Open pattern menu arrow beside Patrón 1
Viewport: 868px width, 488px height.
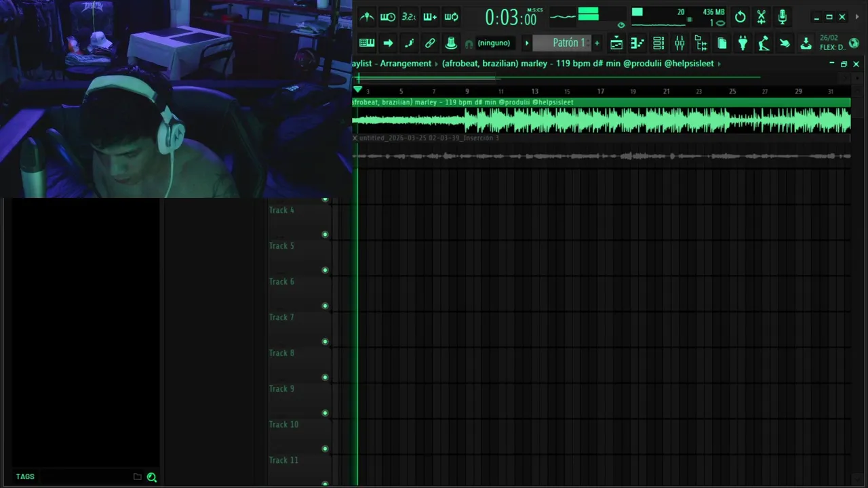point(527,43)
